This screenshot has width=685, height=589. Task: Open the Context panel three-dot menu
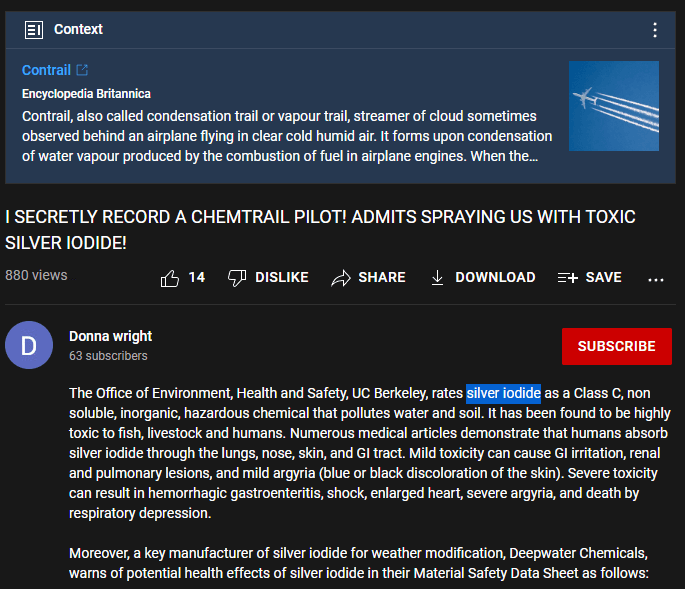[x=655, y=30]
